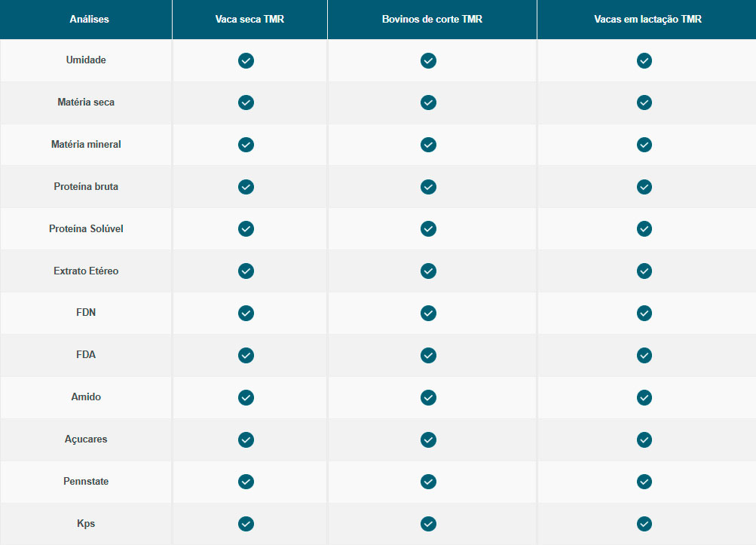Click Matéria mineral checkmark under Vacas em lactação

pos(644,145)
